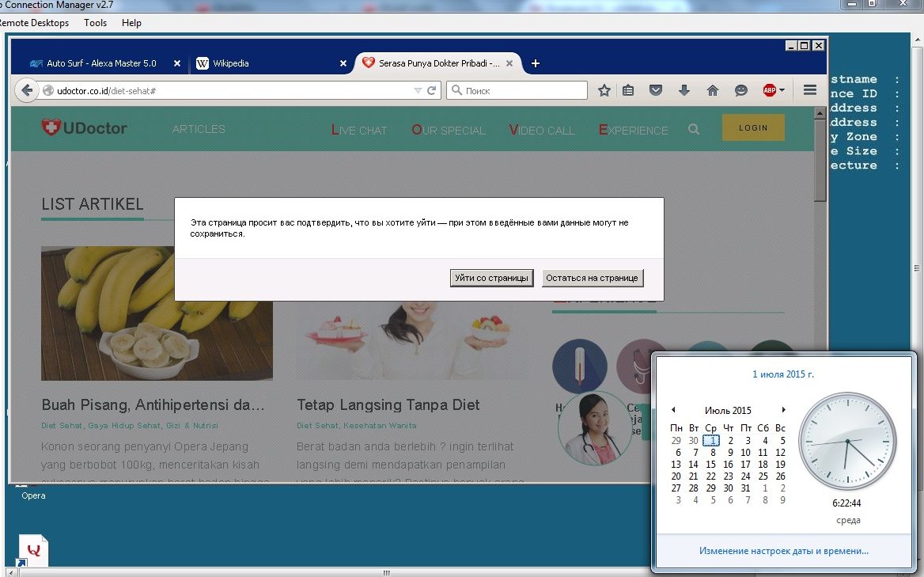Viewport: 924px width, 577px height.
Task: Click the "Остаться на странице" button
Action: (592, 278)
